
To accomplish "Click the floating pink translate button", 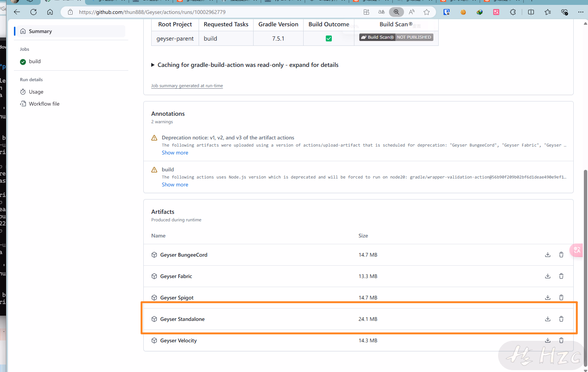I will click(577, 250).
